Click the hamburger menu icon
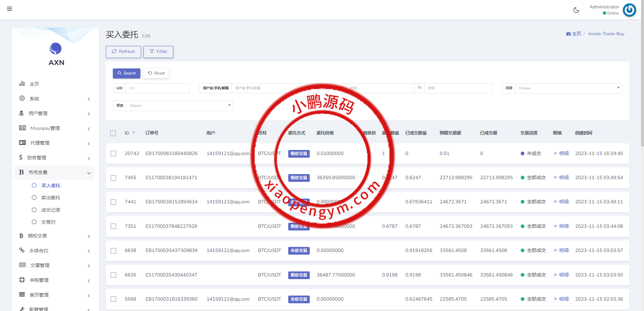 (x=9, y=9)
